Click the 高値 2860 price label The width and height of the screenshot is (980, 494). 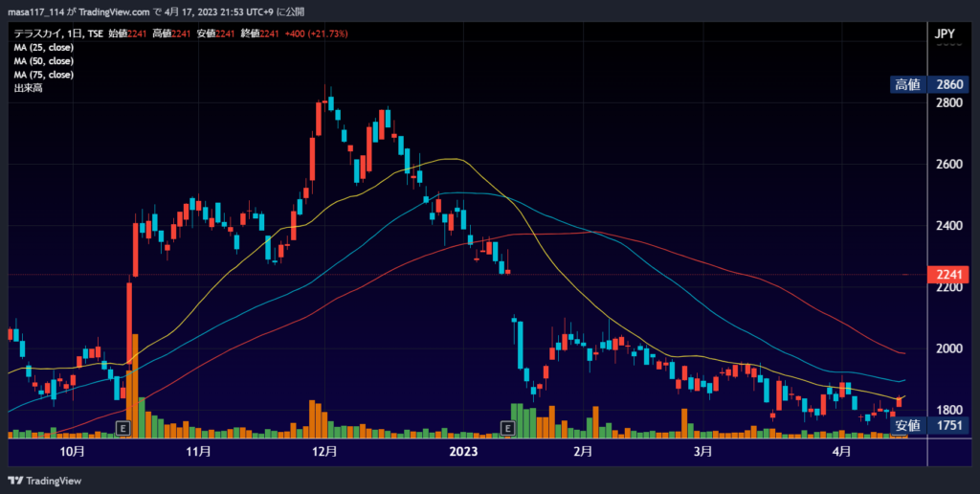tap(930, 85)
